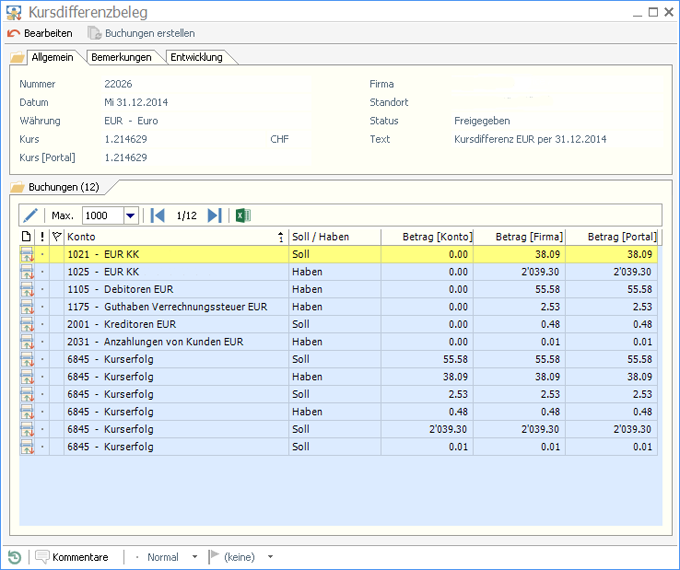
Task: Click booking icon of Anzahlungen von Kunden row
Action: pyautogui.click(x=27, y=342)
